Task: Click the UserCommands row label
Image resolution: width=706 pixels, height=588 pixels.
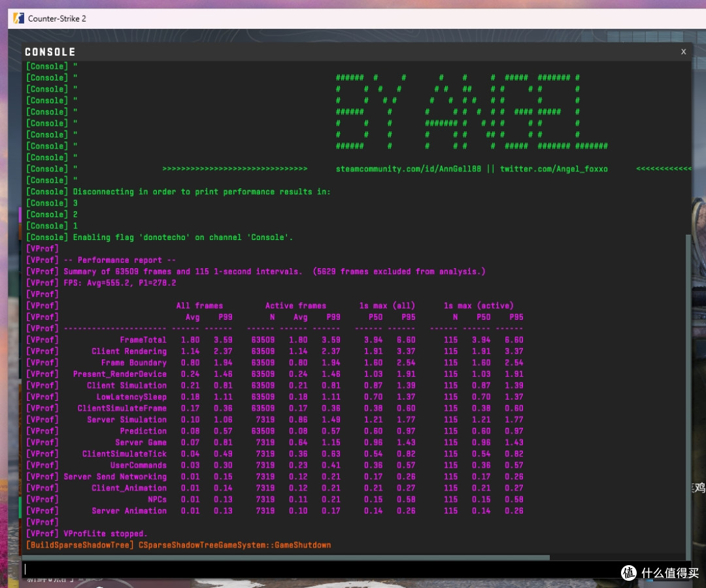Action: point(139,465)
